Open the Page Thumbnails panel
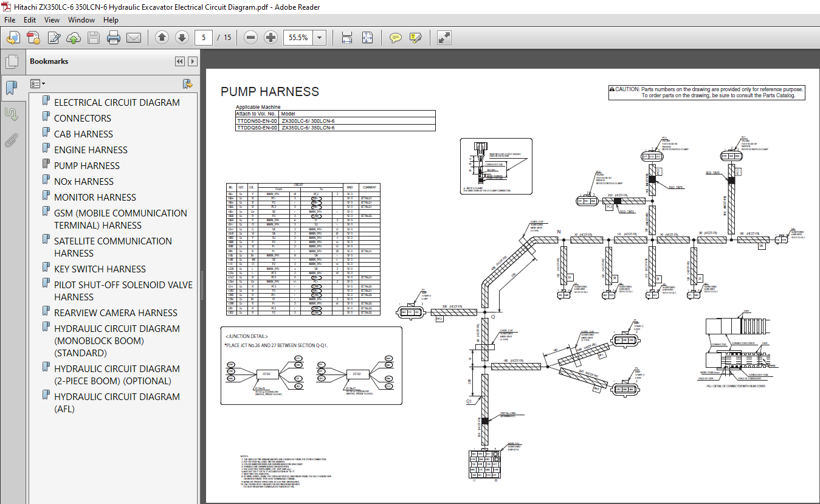 pyautogui.click(x=11, y=61)
